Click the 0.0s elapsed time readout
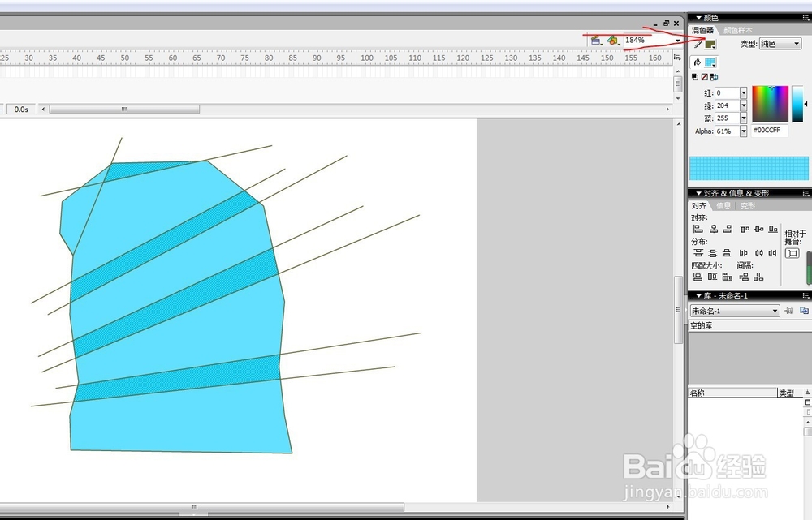 [21, 110]
